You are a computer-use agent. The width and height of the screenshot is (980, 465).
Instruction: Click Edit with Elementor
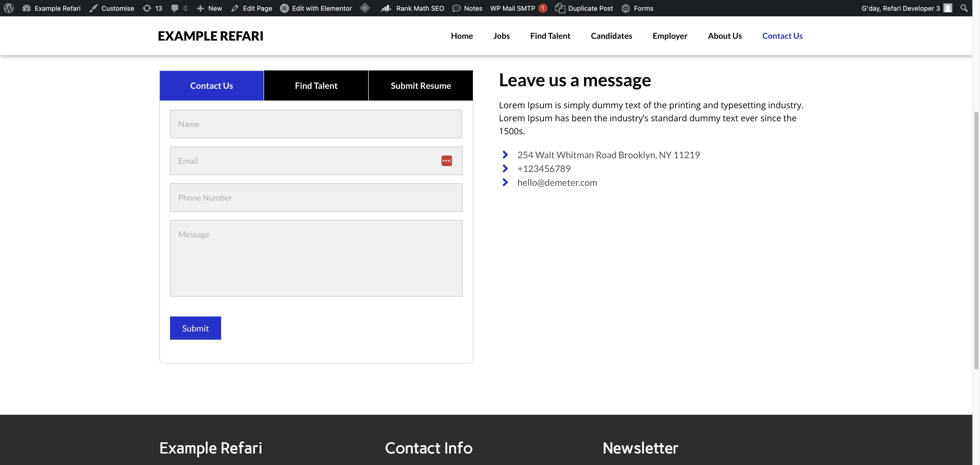tap(316, 8)
